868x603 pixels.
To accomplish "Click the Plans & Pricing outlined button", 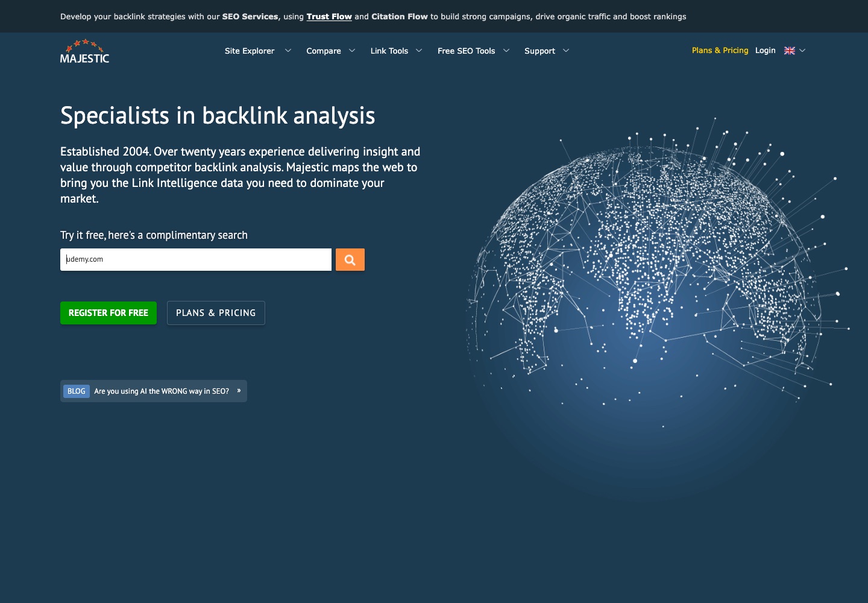I will [216, 313].
